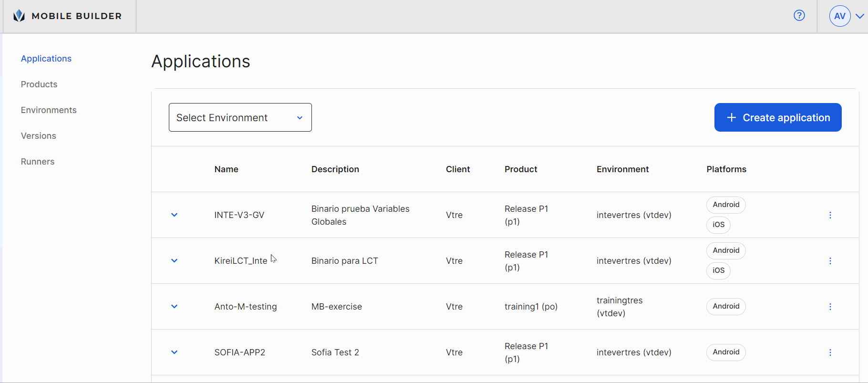Open the Select Environment dropdown
The width and height of the screenshot is (868, 383).
240,117
